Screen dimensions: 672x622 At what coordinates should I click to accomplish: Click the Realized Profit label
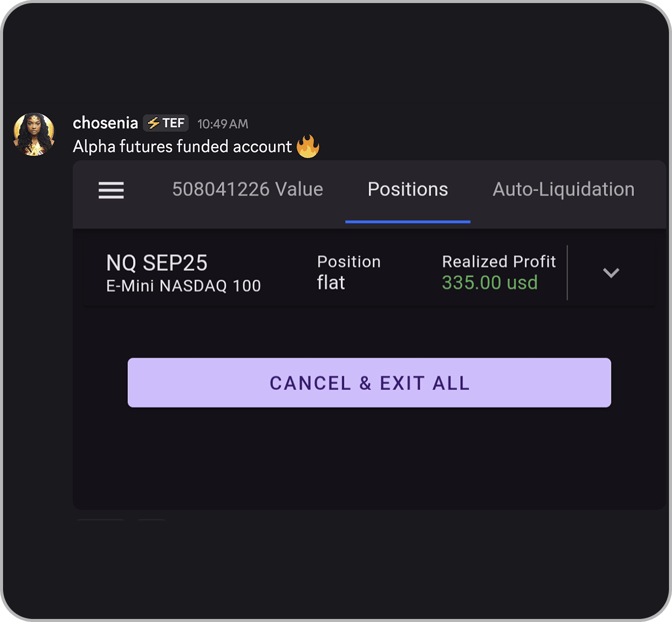(x=498, y=261)
